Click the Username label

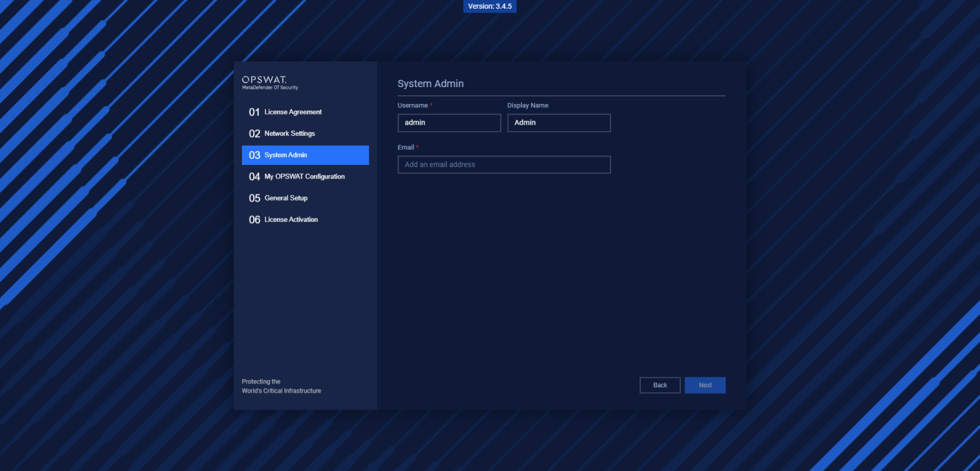(x=413, y=105)
